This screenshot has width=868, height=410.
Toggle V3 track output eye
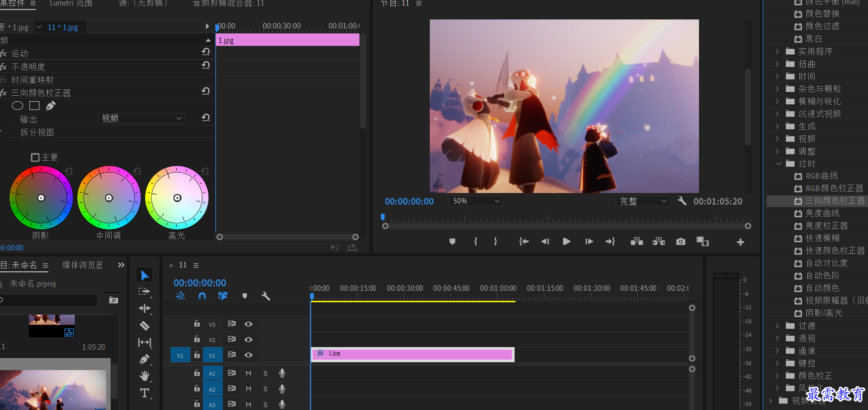click(x=248, y=324)
